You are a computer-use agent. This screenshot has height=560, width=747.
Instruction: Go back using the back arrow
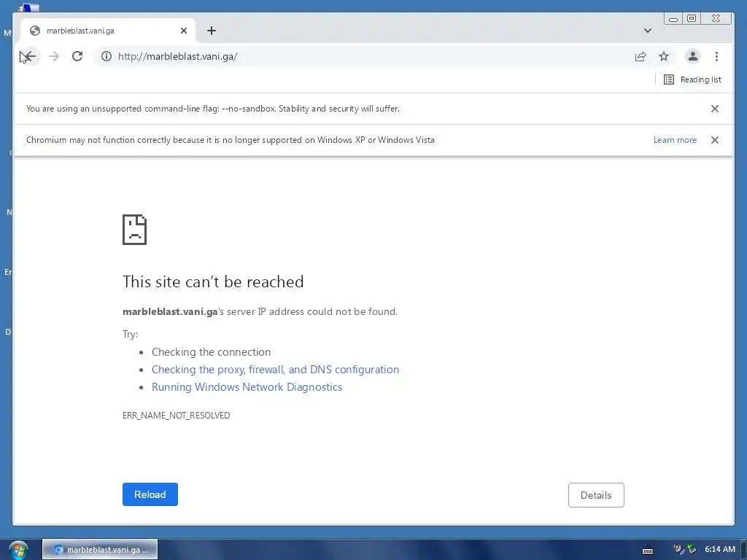tap(29, 56)
